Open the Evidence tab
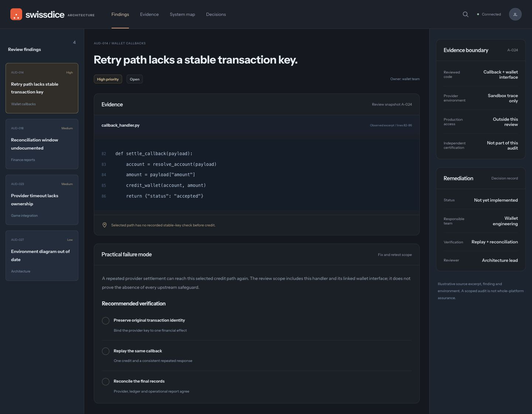This screenshot has height=414, width=532. coord(149,14)
